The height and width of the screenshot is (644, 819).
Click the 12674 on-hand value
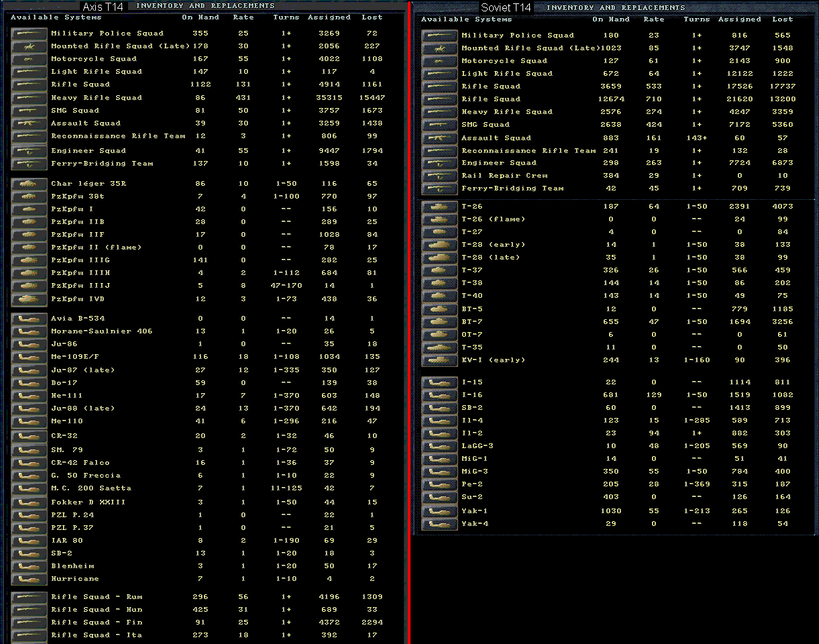pos(611,99)
